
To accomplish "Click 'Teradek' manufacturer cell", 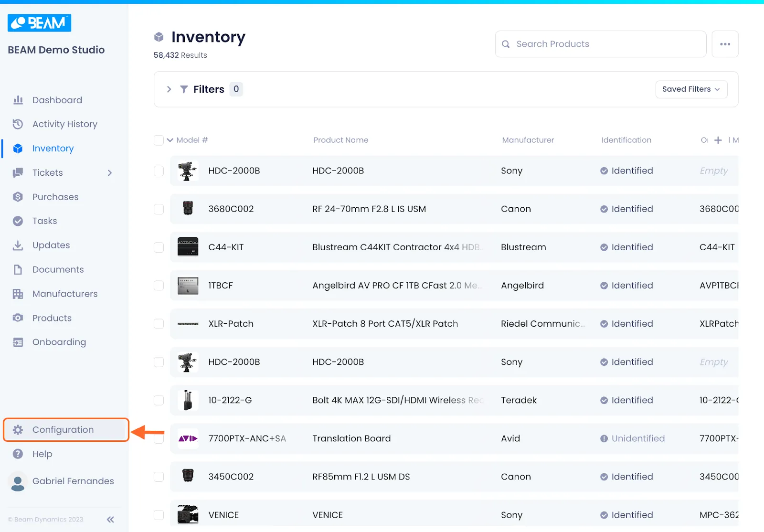I will coord(519,400).
